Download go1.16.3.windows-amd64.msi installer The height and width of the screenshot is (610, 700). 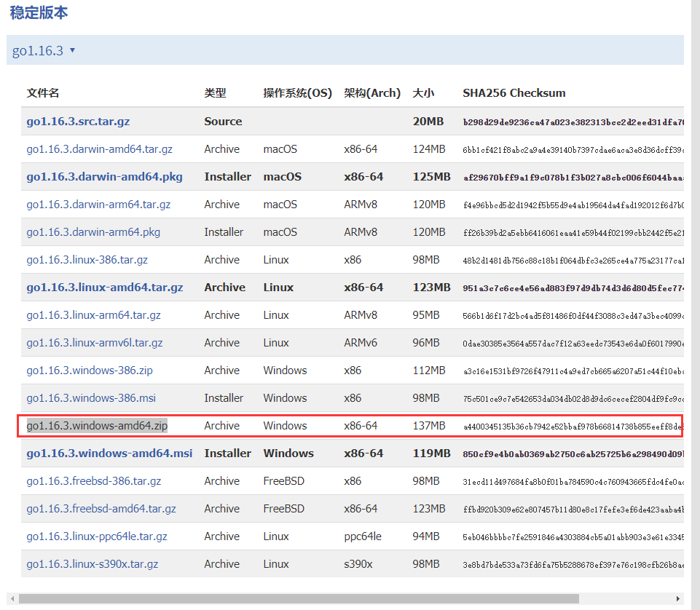109,453
